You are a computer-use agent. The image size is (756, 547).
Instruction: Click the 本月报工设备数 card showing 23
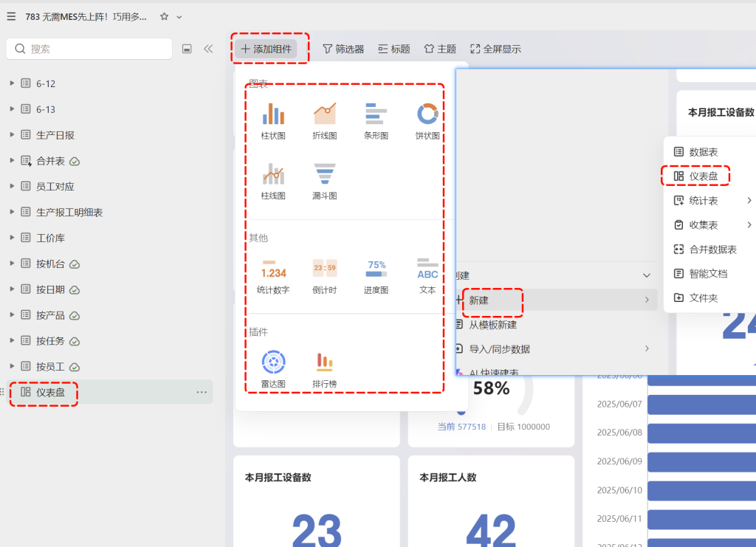316,501
